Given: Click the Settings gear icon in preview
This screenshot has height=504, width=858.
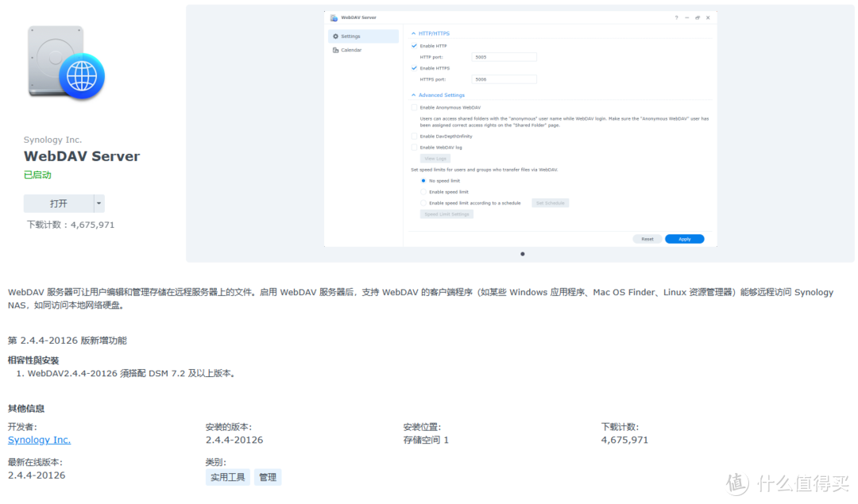Looking at the screenshot, I should [335, 36].
